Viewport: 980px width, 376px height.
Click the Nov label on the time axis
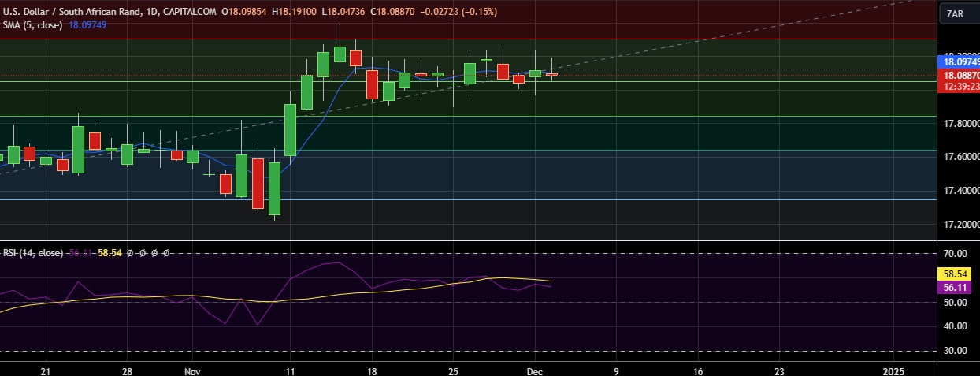coord(192,370)
